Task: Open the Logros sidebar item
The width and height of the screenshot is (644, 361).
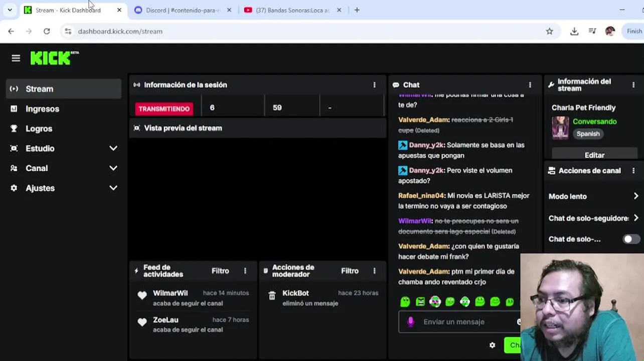Action: (x=64, y=128)
